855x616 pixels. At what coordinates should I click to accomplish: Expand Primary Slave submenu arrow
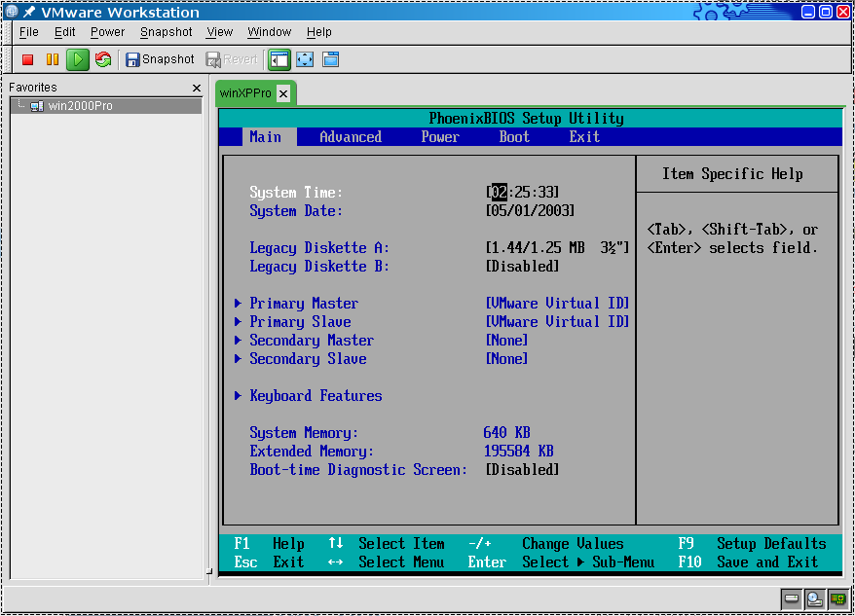point(238,322)
